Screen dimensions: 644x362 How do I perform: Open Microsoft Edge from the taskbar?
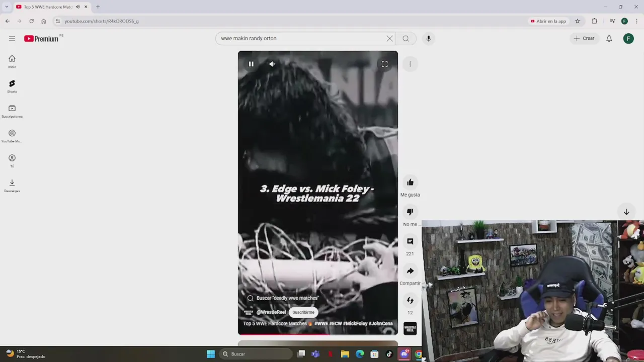point(360,354)
